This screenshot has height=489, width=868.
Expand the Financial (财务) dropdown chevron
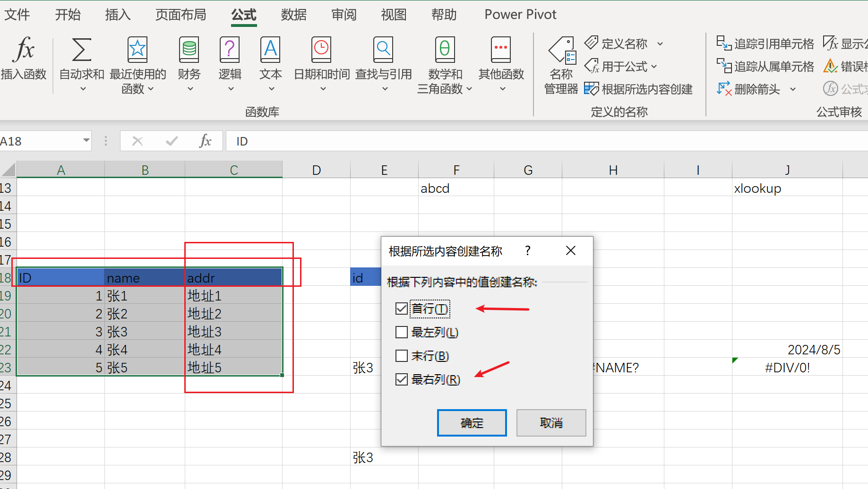point(190,89)
